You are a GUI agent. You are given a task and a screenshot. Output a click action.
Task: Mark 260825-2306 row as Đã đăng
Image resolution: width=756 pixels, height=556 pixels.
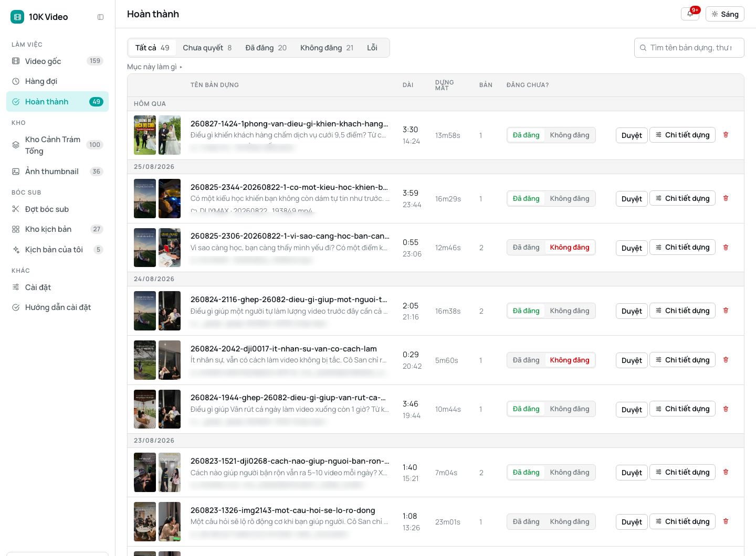pos(526,248)
